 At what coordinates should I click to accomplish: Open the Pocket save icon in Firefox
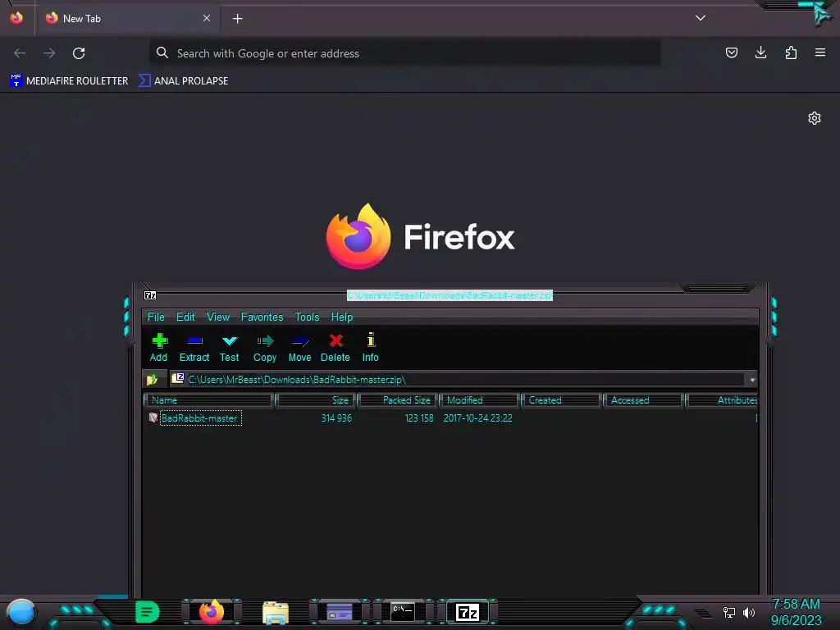[x=731, y=52]
